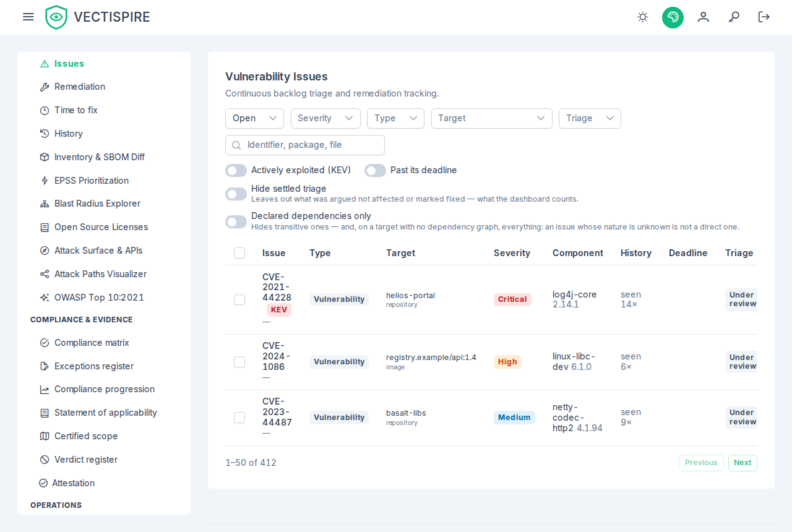Click the Previous page button
Image resolution: width=792 pixels, height=532 pixels.
[x=701, y=463]
